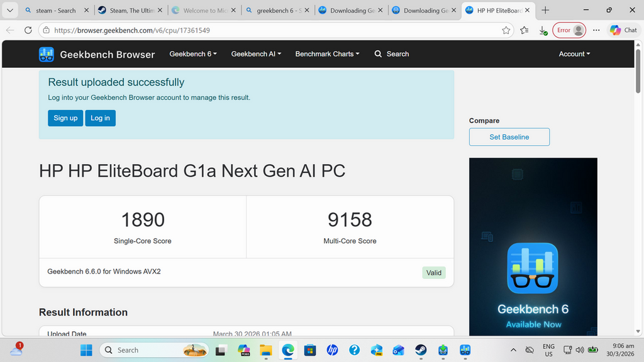Click the Set Baseline button
This screenshot has height=362, width=644.
click(x=509, y=137)
